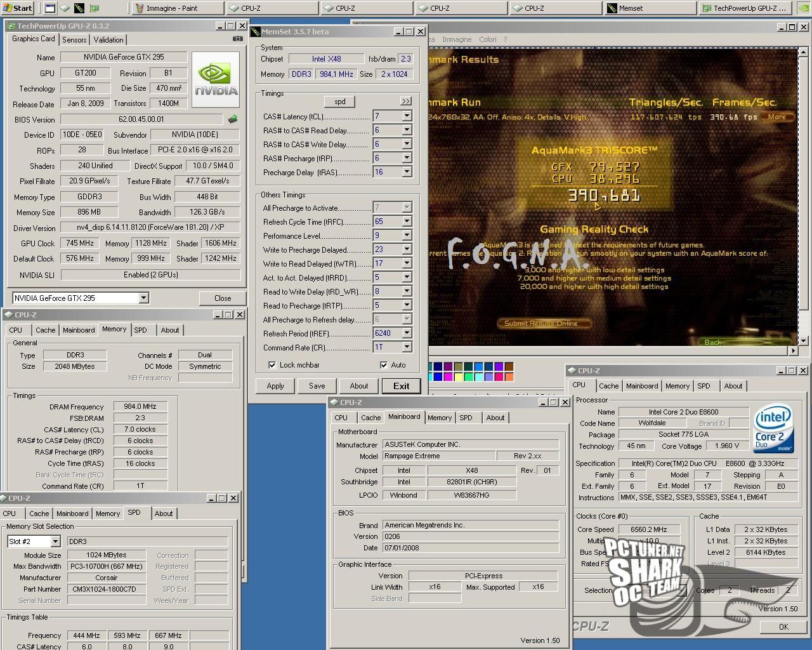
Task: Open the Slot #2 memory slot dropdown
Action: pos(55,541)
